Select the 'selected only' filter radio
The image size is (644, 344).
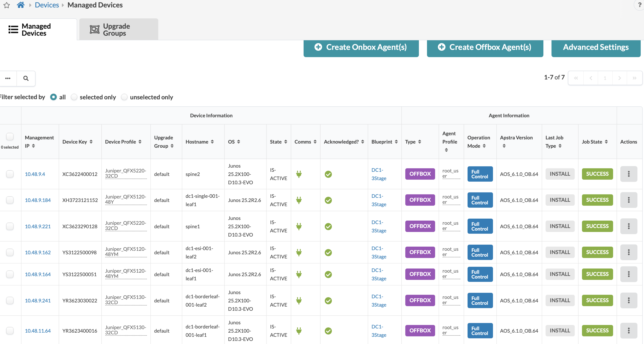pyautogui.click(x=74, y=97)
